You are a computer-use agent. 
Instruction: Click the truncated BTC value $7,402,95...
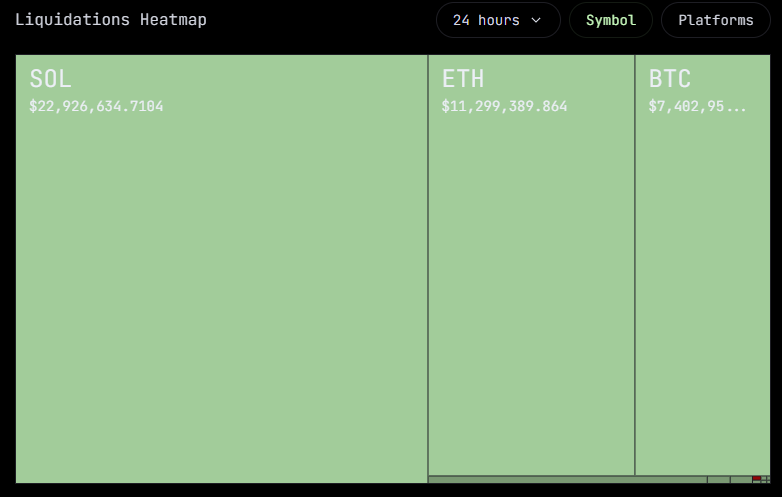click(x=697, y=106)
